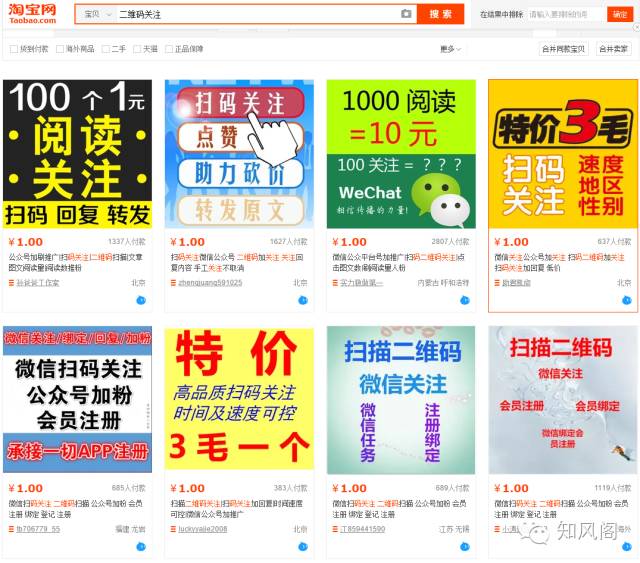
Task: Open the 特价 3毛一个 product image
Action: click(x=240, y=399)
